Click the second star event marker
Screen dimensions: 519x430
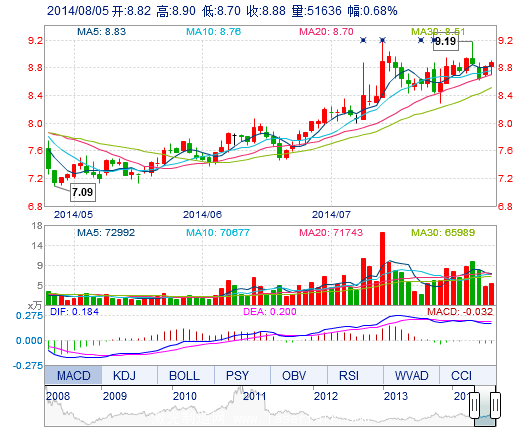click(x=382, y=40)
